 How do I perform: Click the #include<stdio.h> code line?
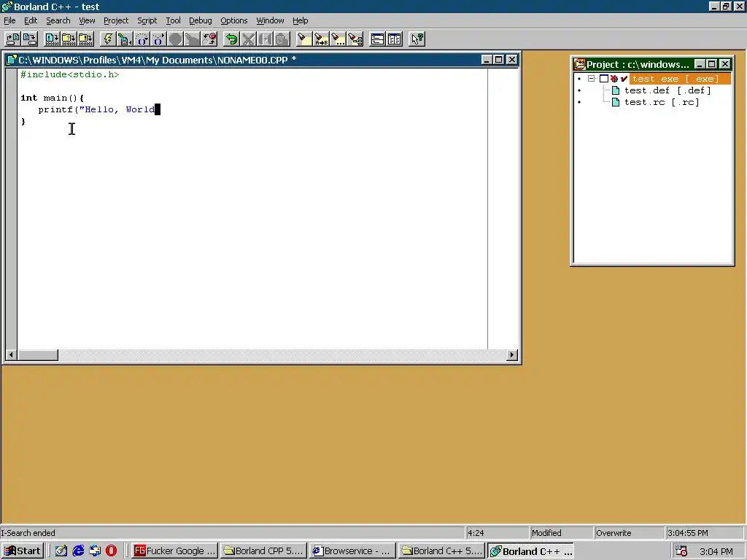pyautogui.click(x=69, y=75)
